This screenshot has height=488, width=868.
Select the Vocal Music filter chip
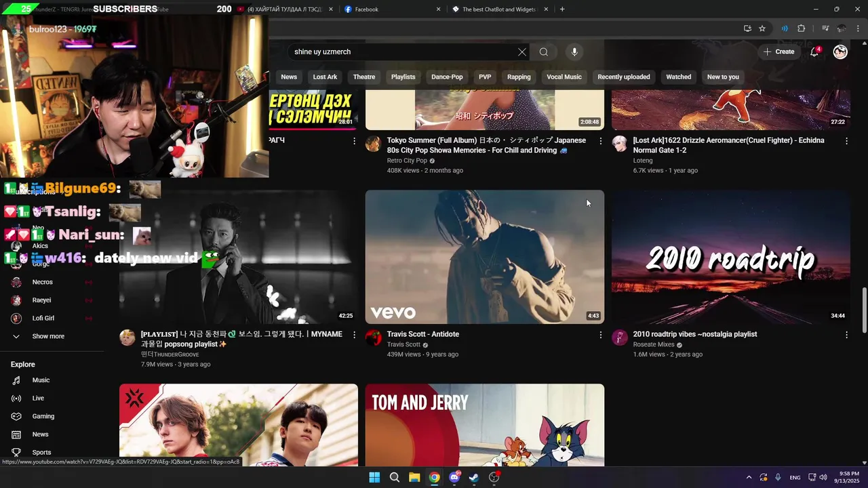564,77
